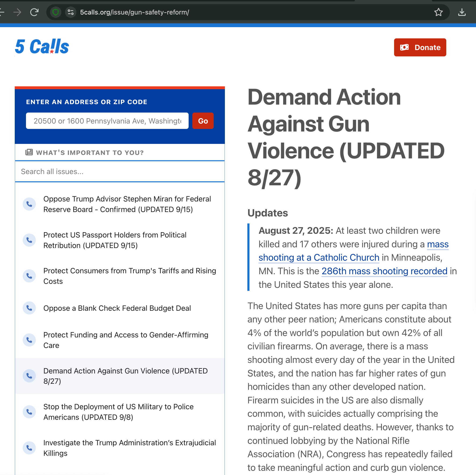The height and width of the screenshot is (475, 476).
Task: Focus the address or zip code field
Action: click(107, 121)
